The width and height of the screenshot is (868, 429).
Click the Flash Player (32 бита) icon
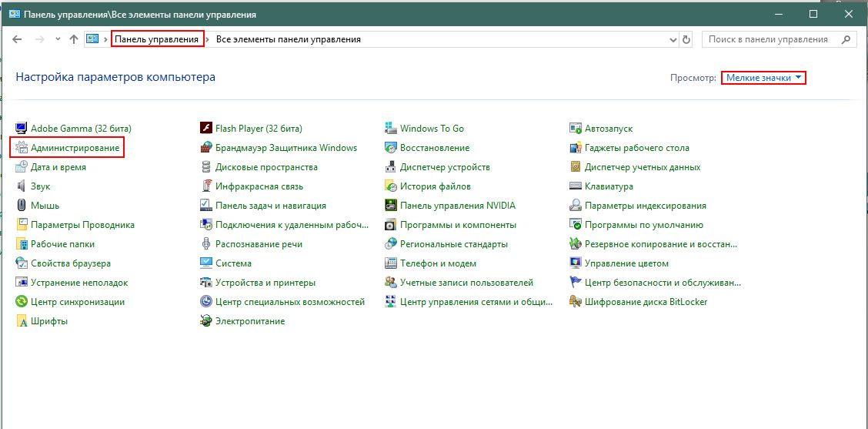[x=206, y=129]
